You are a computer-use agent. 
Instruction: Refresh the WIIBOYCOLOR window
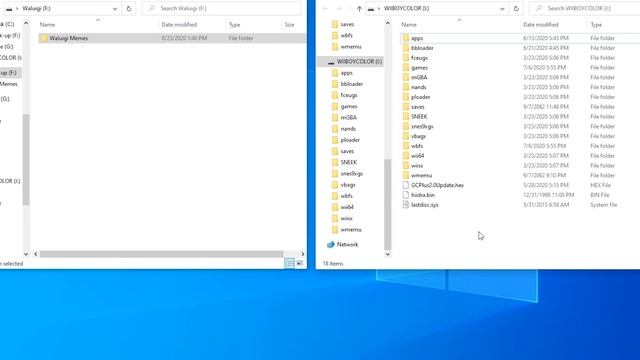(516, 8)
